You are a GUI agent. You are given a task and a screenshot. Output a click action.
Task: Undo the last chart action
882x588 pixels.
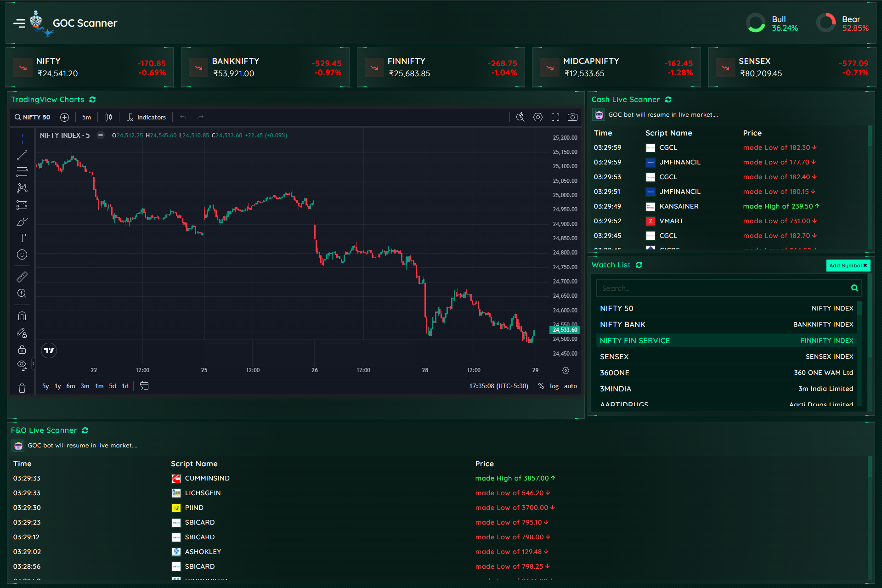(183, 117)
